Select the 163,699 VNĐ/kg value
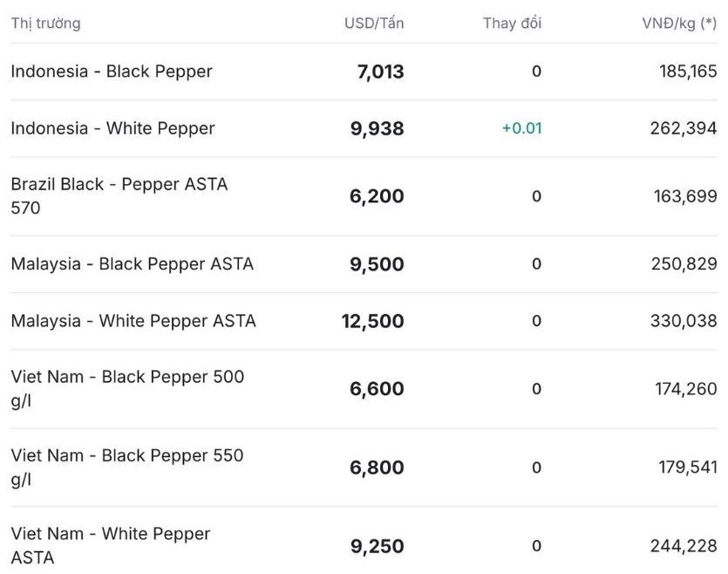The width and height of the screenshot is (728, 574). [685, 196]
